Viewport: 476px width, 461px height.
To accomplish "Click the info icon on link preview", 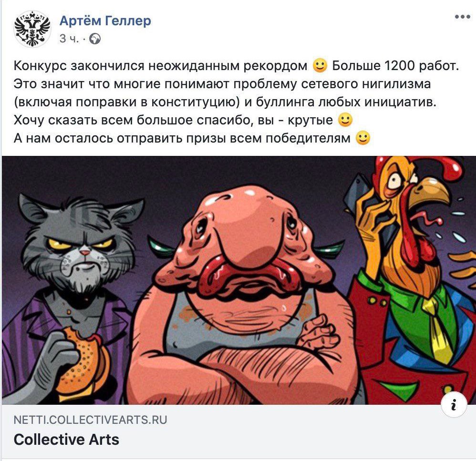I will tap(454, 405).
